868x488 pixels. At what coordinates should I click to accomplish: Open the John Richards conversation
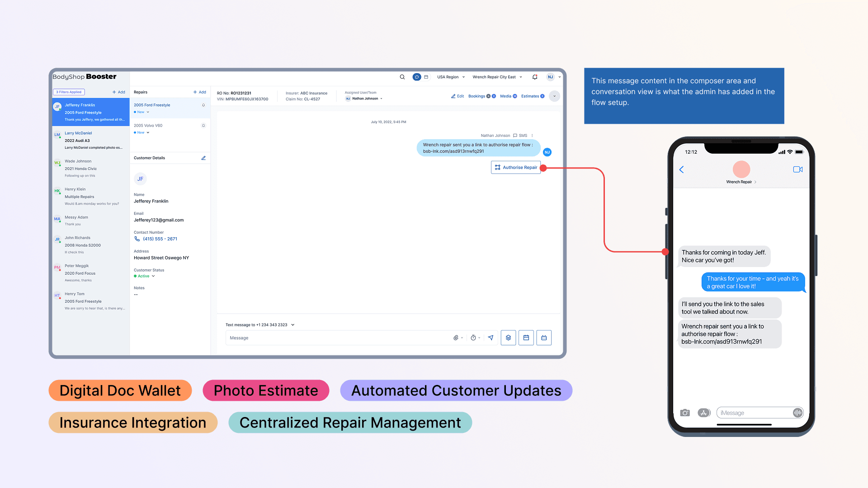91,245
